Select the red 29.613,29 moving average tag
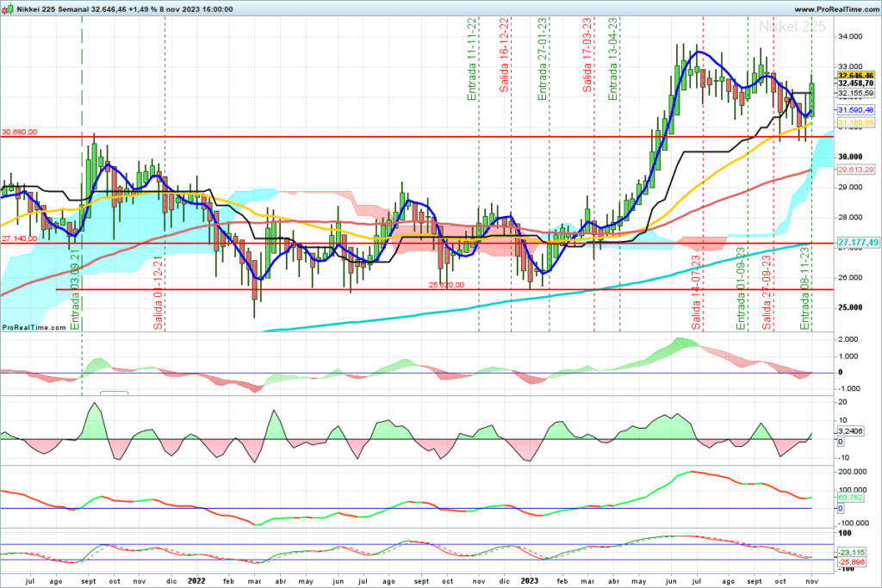Image resolution: width=882 pixels, height=588 pixels. point(855,170)
